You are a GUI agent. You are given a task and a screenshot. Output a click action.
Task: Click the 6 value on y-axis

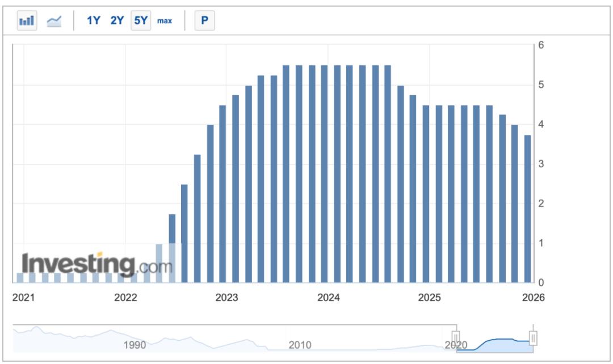click(x=541, y=45)
